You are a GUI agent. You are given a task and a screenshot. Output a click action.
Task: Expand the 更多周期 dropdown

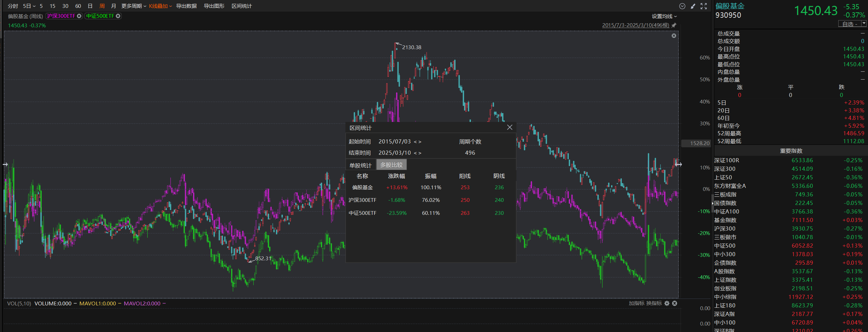click(x=134, y=6)
